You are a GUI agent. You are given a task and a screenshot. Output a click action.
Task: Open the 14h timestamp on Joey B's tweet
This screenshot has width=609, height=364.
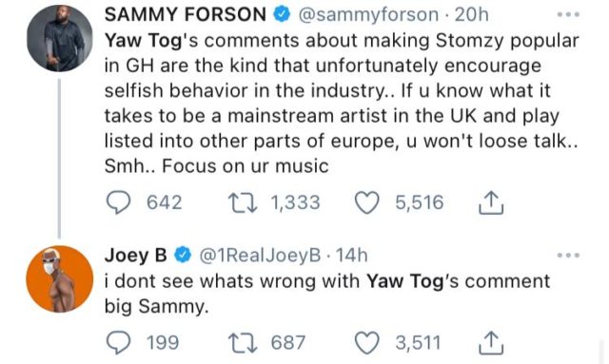[x=351, y=256]
